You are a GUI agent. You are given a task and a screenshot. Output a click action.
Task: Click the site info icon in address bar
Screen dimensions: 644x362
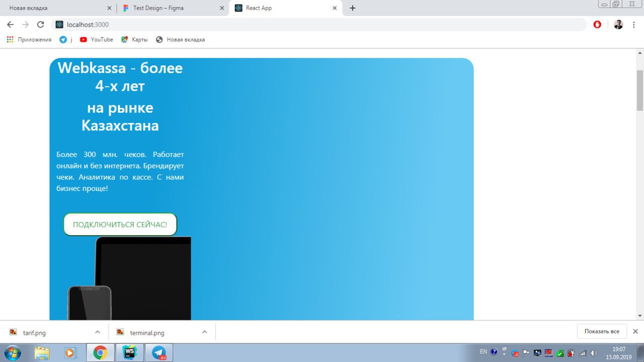click(x=59, y=24)
